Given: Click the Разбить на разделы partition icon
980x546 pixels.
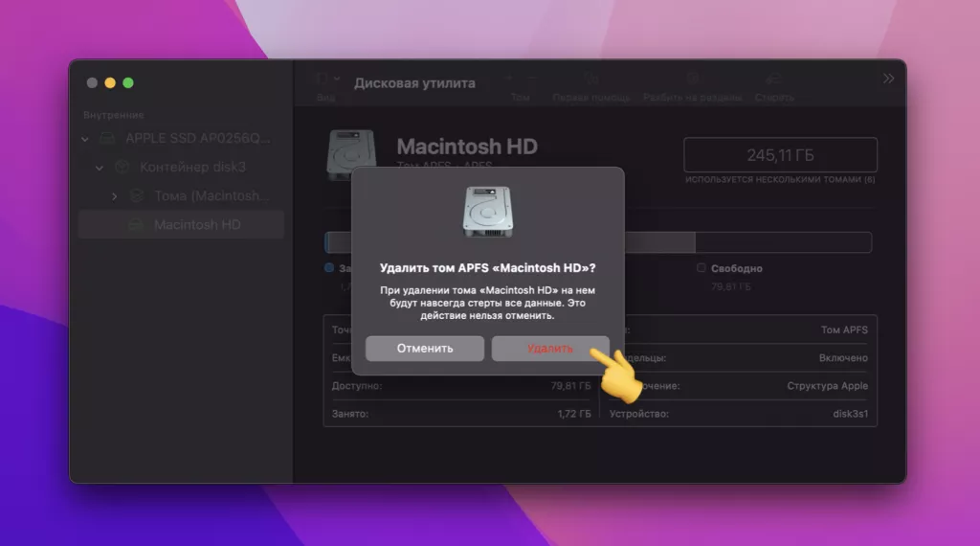Looking at the screenshot, I should (693, 79).
